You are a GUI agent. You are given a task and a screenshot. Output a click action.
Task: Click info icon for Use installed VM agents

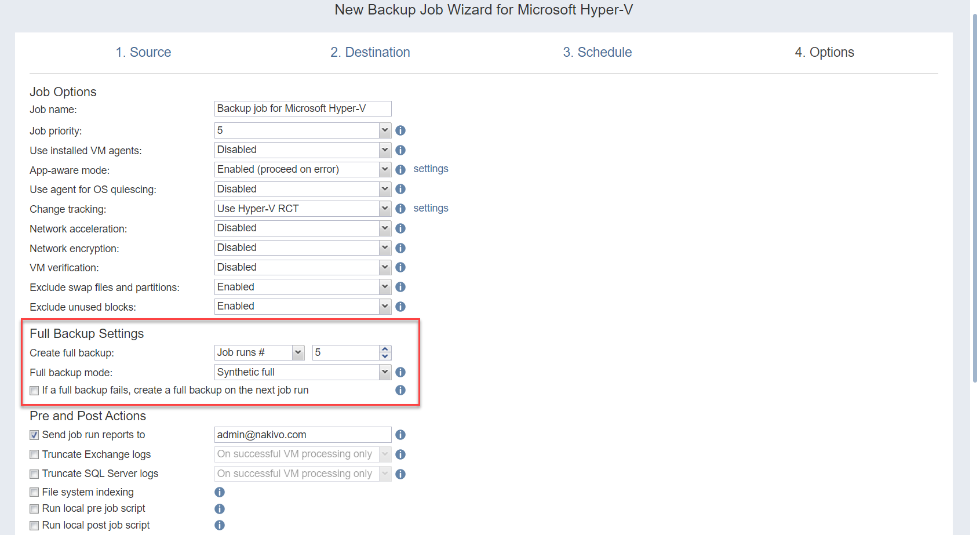click(x=400, y=150)
